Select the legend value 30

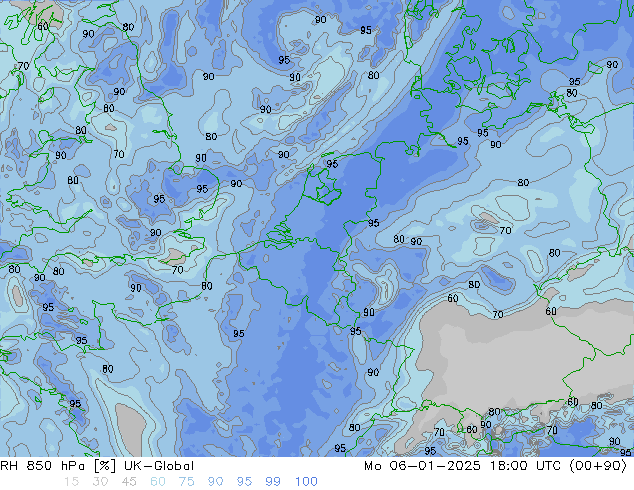100,482
